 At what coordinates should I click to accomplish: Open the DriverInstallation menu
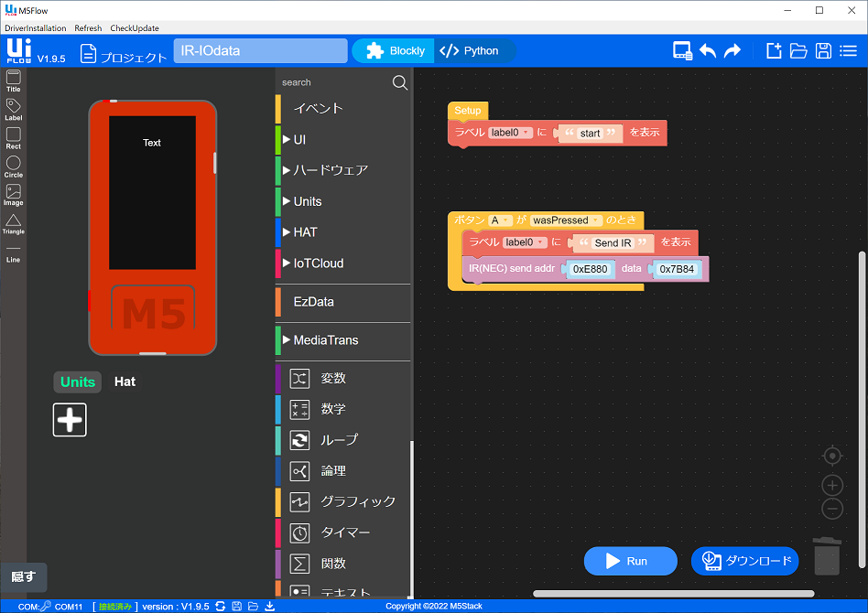click(x=36, y=28)
